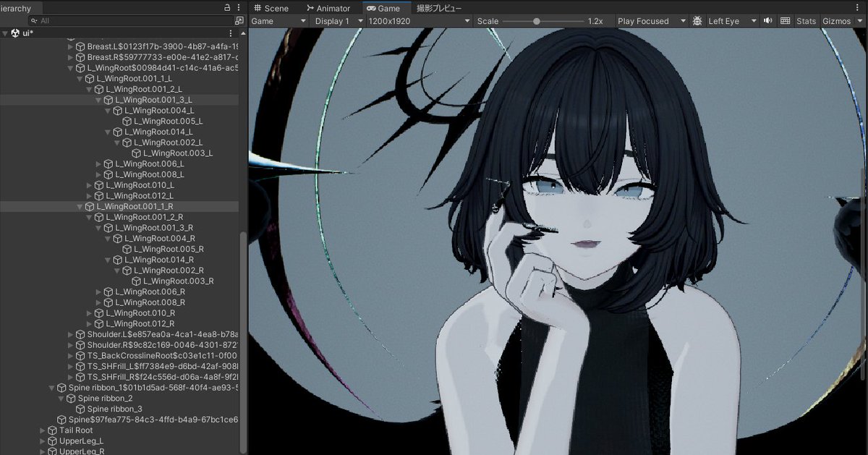Expand L_WingRoot.010_R tree node
This screenshot has width=868, height=455.
pyautogui.click(x=89, y=313)
